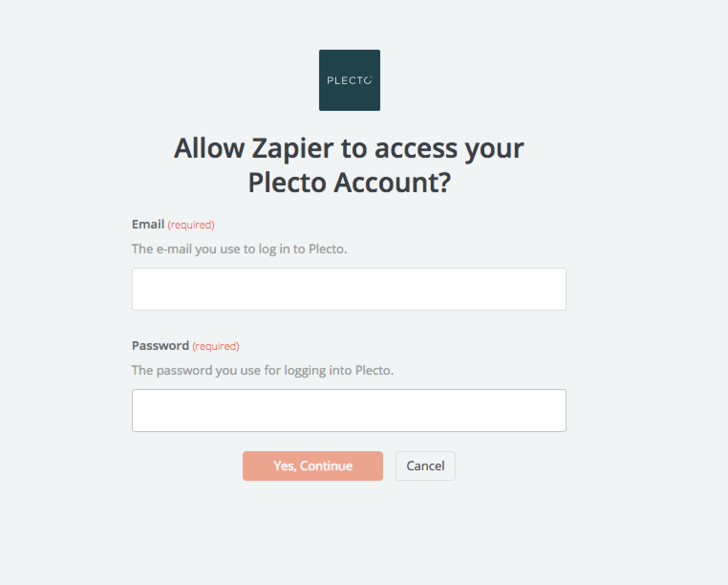728x585 pixels.
Task: Click the heading line "Allow Zapier to access your"
Action: click(x=349, y=148)
